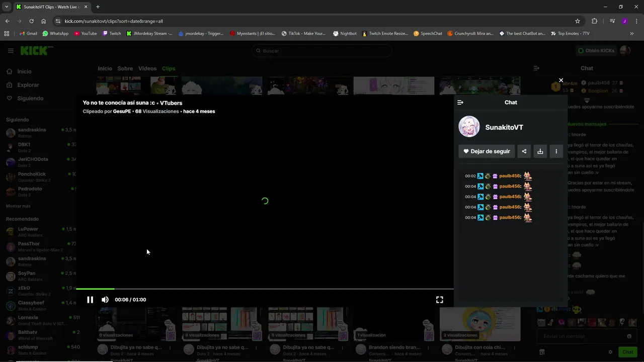This screenshot has width=644, height=362.
Task: Open JeriCHODota channel in sidebar
Action: tap(40, 162)
